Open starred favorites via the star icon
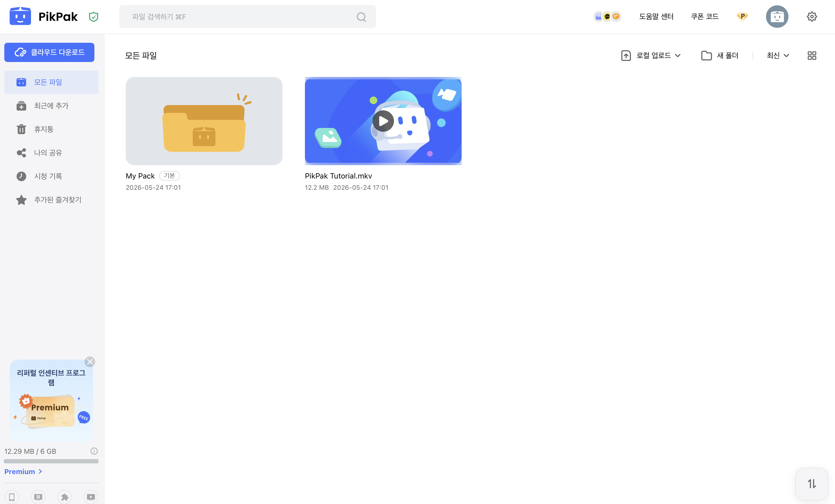The width and height of the screenshot is (835, 504). [21, 200]
